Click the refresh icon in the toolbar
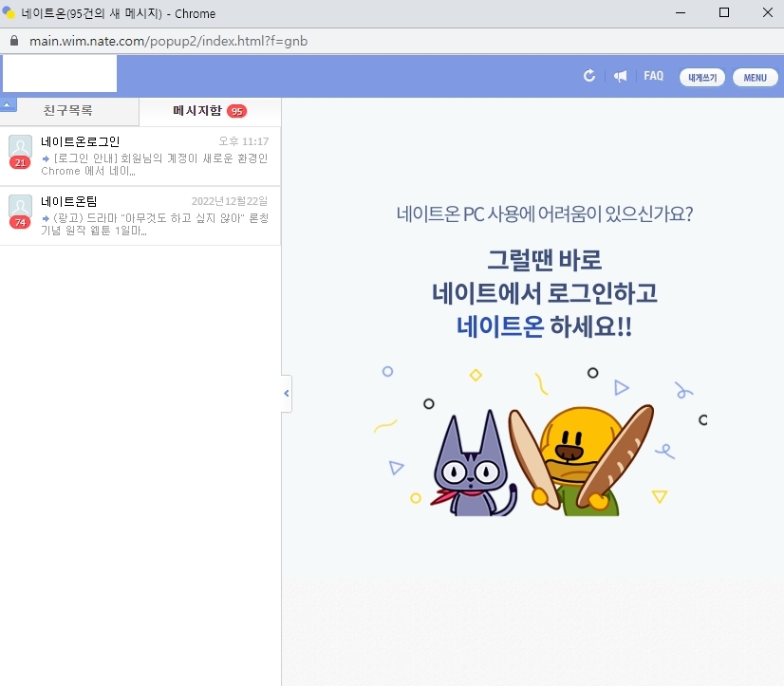784x686 pixels. click(x=588, y=77)
